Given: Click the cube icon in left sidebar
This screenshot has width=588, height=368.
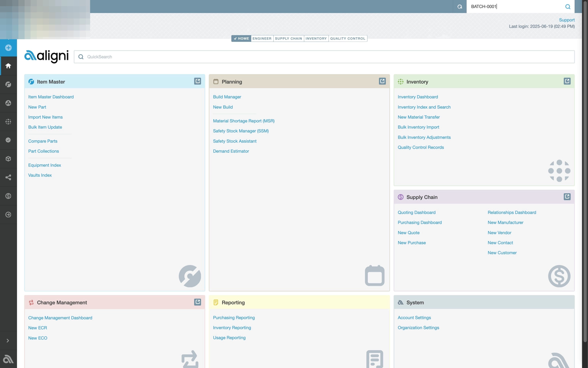Looking at the screenshot, I should click(8, 159).
